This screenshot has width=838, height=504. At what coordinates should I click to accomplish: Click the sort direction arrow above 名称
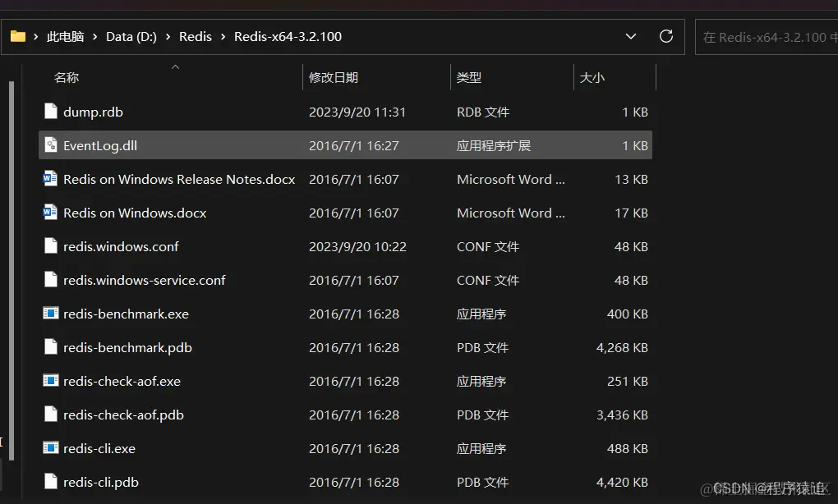175,66
